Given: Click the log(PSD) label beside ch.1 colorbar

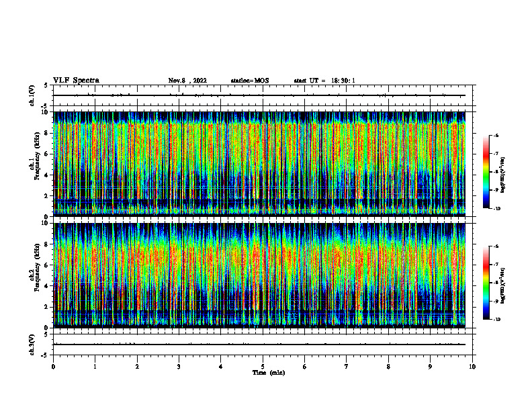Looking at the screenshot, I should click(503, 175).
